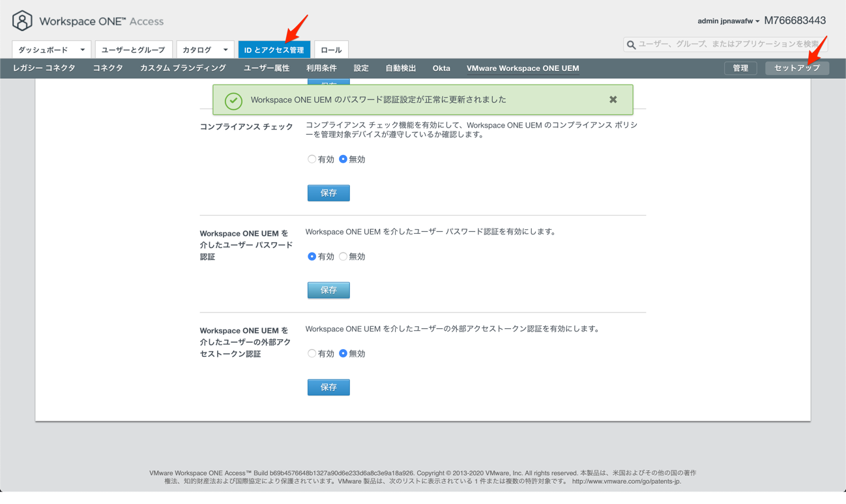Select 有効 for 外部アクセストークン認証
The image size is (846, 504).
coord(312,354)
